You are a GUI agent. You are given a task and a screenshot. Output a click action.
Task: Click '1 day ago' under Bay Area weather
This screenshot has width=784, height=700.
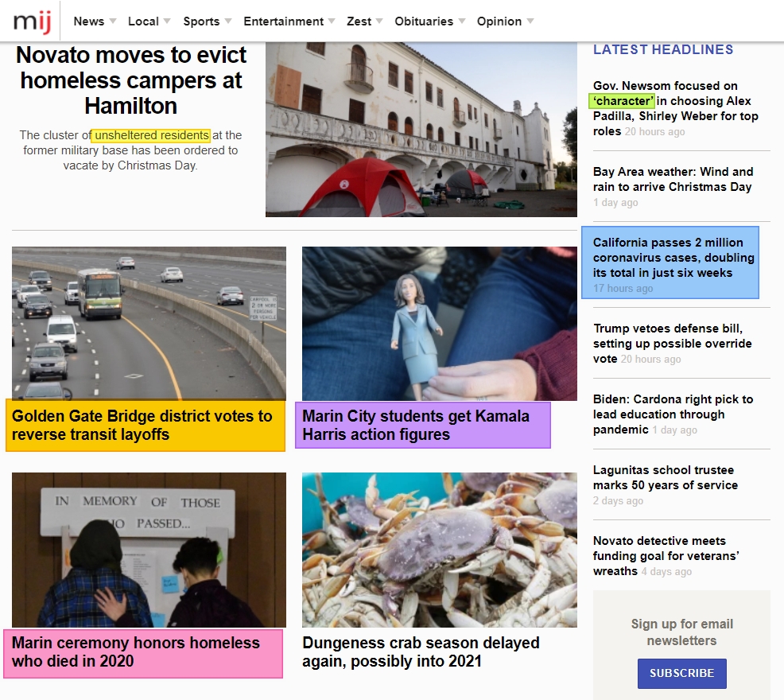pyautogui.click(x=615, y=203)
